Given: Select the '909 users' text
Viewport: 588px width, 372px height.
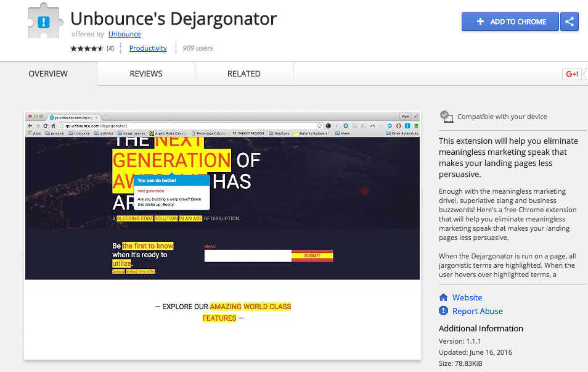Looking at the screenshot, I should click(x=198, y=48).
